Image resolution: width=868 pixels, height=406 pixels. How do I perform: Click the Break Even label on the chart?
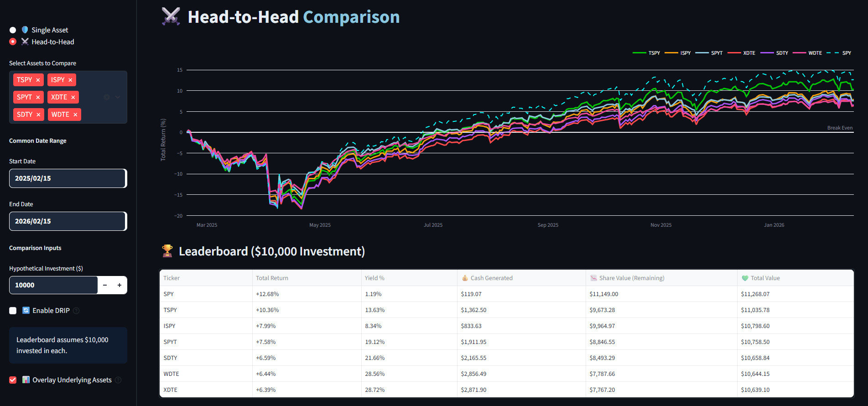[840, 128]
